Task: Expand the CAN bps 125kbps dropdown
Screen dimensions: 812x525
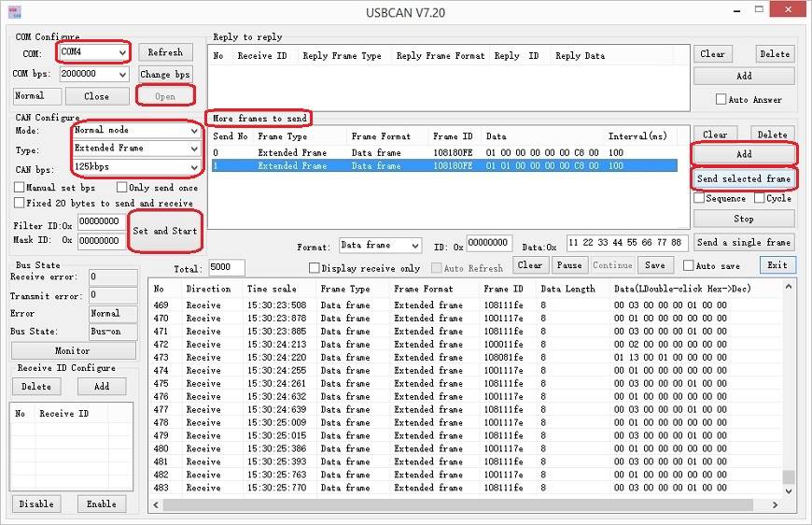Action: coord(193,168)
